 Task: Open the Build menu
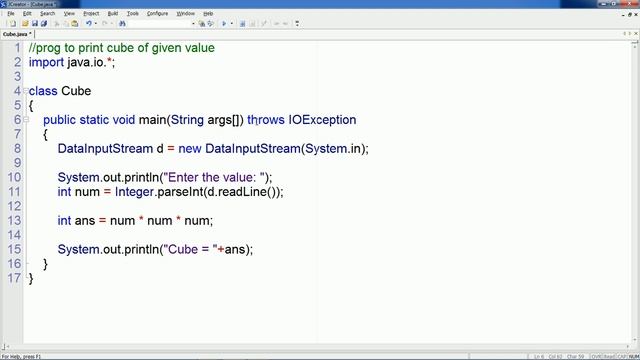coord(113,13)
